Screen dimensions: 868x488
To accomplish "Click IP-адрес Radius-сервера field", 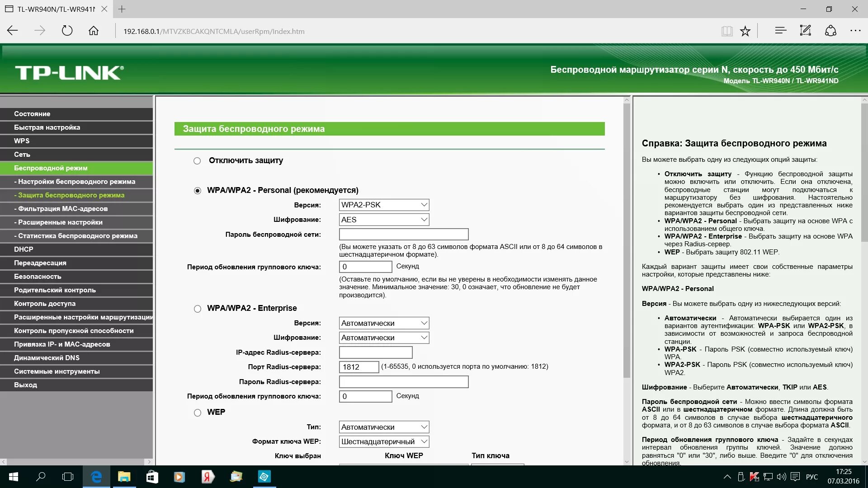I will click(376, 352).
